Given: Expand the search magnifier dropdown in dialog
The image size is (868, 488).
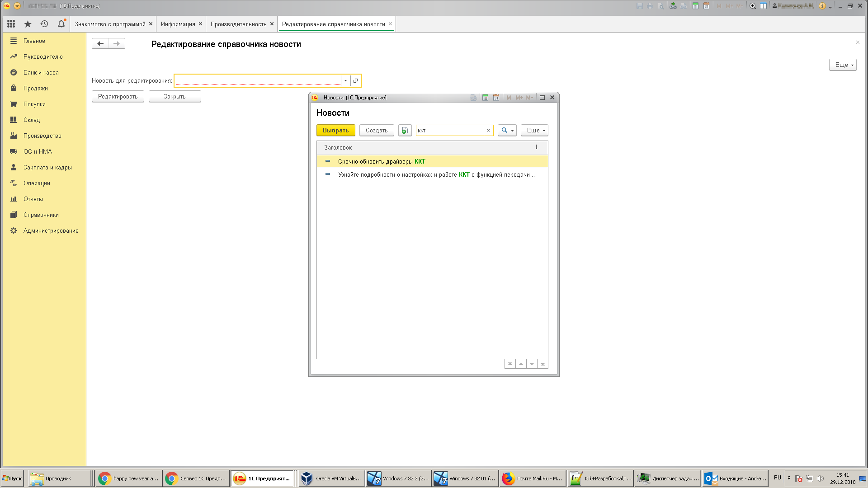Looking at the screenshot, I should point(507,130).
